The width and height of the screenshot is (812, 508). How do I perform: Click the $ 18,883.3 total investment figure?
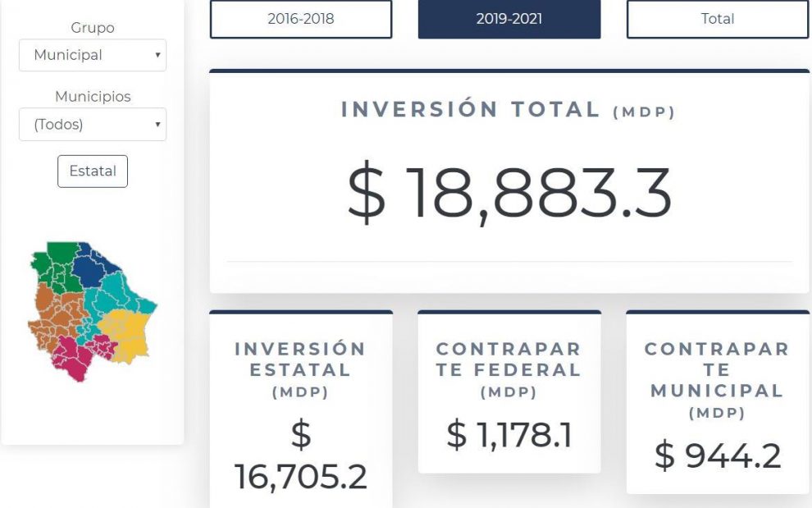(x=509, y=194)
